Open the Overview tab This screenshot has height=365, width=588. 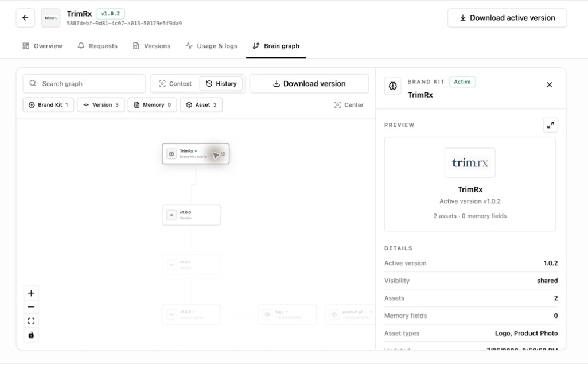(x=42, y=46)
